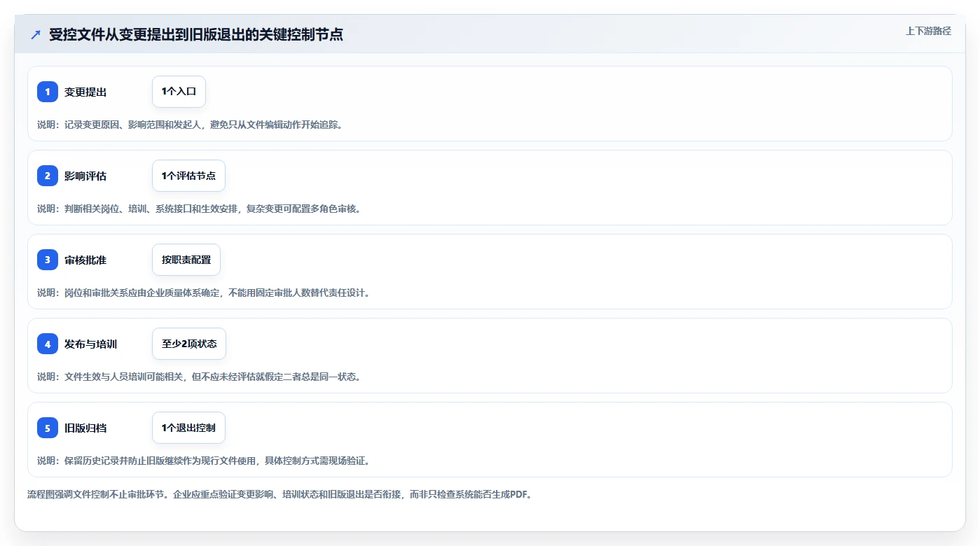Click the description starting 记录变更原因

(x=191, y=125)
